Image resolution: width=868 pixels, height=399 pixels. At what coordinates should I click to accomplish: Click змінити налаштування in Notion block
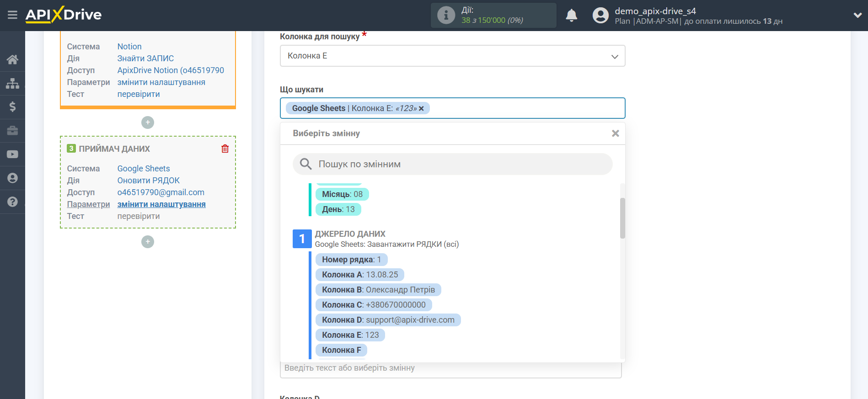click(161, 82)
